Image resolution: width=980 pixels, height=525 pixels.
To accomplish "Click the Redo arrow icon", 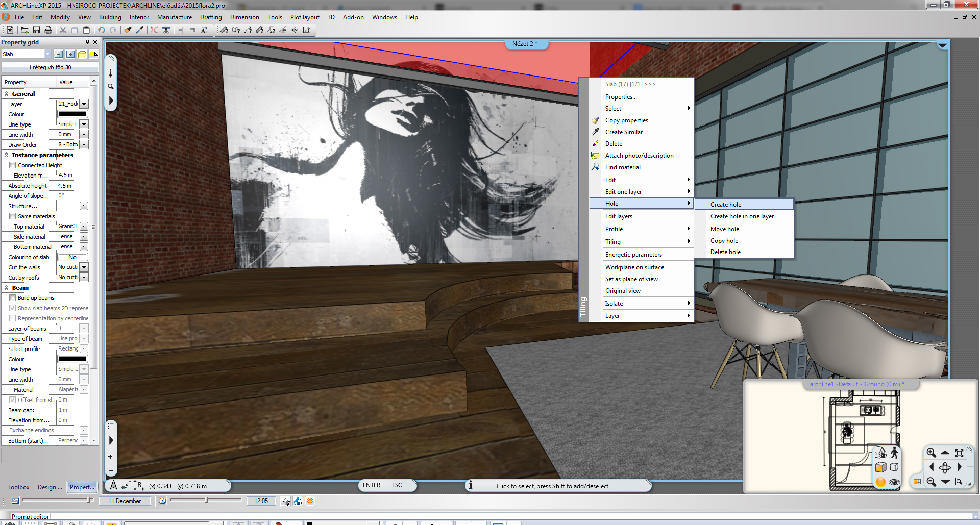I will click(x=113, y=30).
